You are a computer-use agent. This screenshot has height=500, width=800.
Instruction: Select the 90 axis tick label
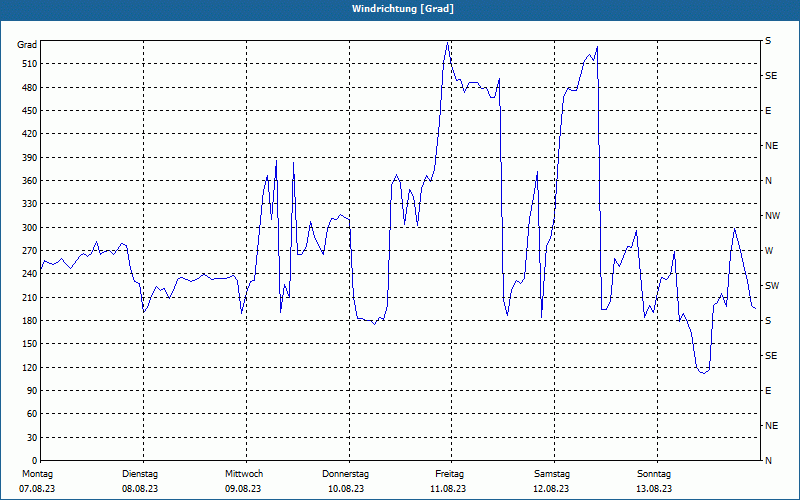(32, 391)
